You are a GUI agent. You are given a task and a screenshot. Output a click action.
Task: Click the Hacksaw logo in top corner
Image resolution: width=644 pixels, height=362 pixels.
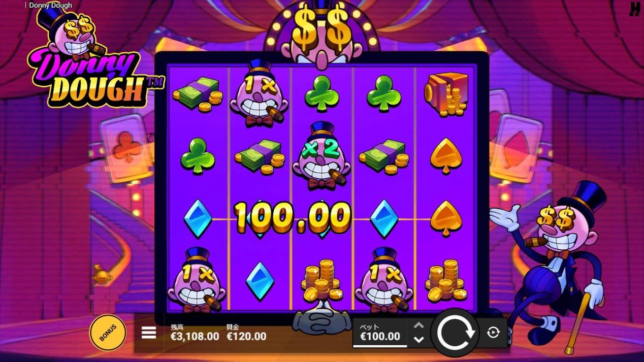point(634,9)
